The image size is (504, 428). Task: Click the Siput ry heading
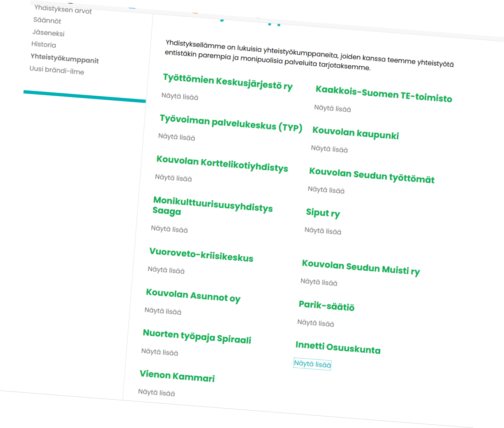[x=323, y=213]
